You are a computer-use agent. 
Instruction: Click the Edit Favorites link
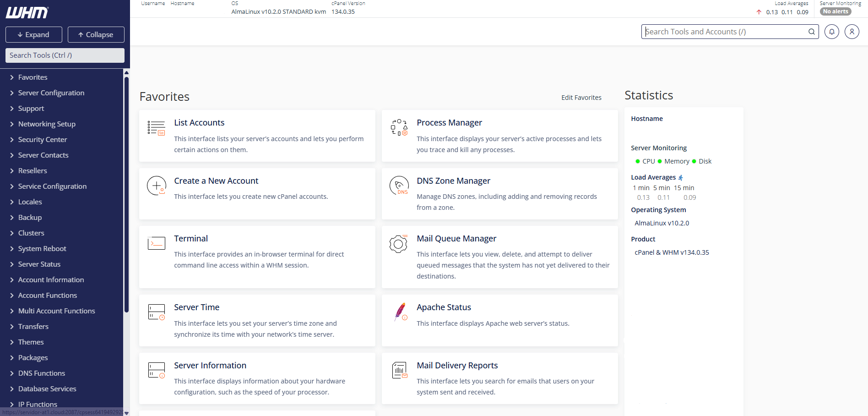(x=581, y=98)
